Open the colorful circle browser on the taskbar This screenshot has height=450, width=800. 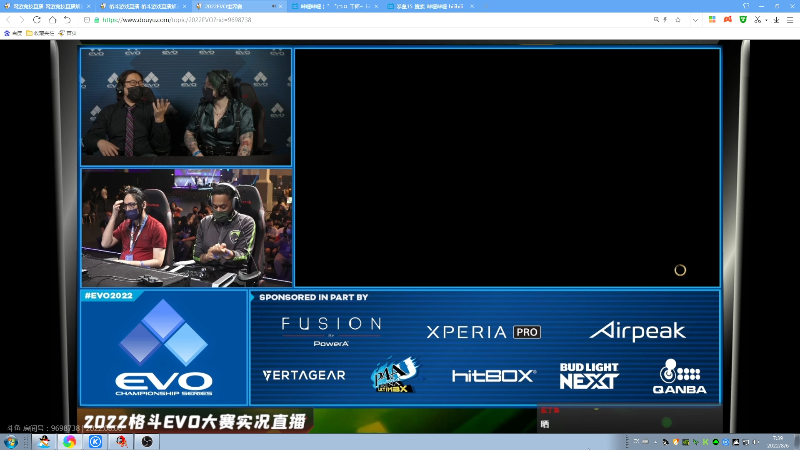tap(69, 442)
